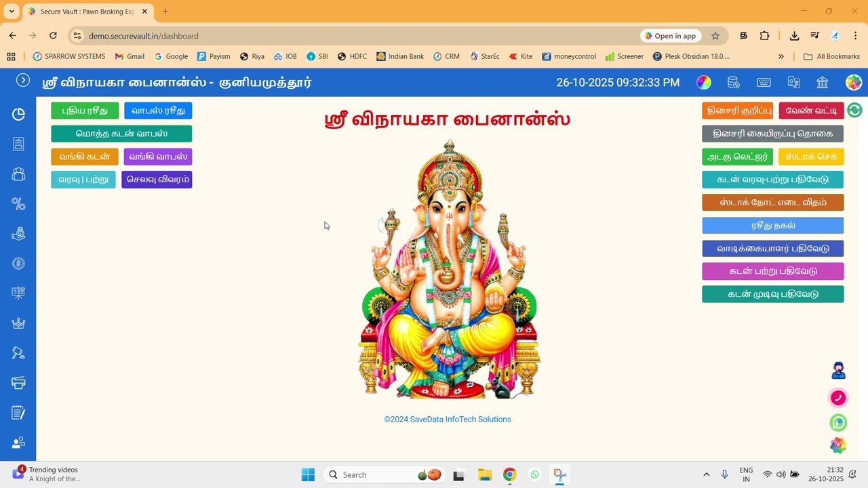Click the orange வங்கி கடன் button

pos(85,157)
